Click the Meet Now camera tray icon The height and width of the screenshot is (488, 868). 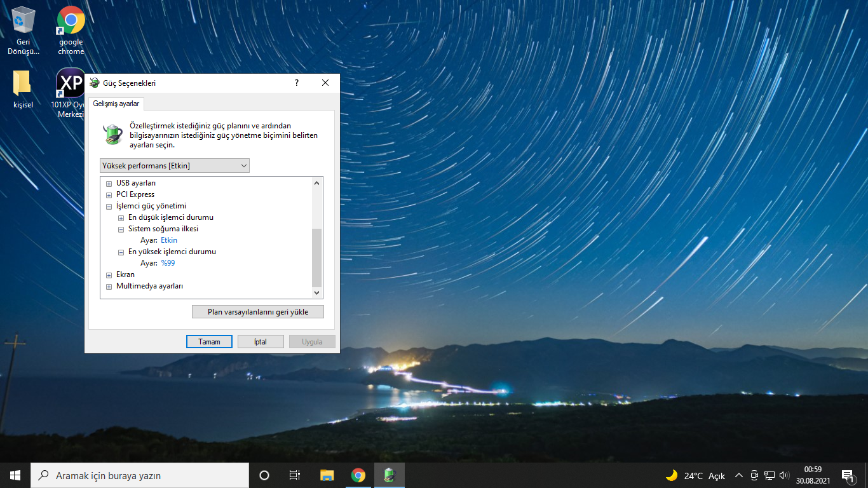tap(754, 475)
